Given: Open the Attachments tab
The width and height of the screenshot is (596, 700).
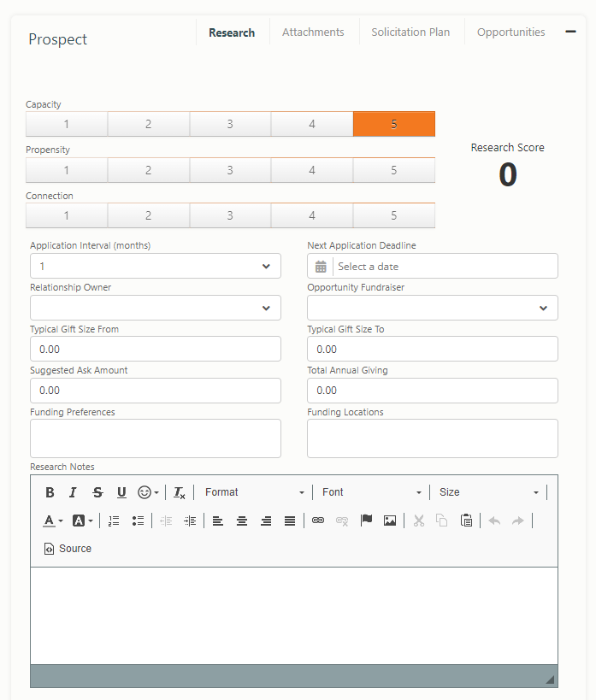Looking at the screenshot, I should pyautogui.click(x=313, y=32).
